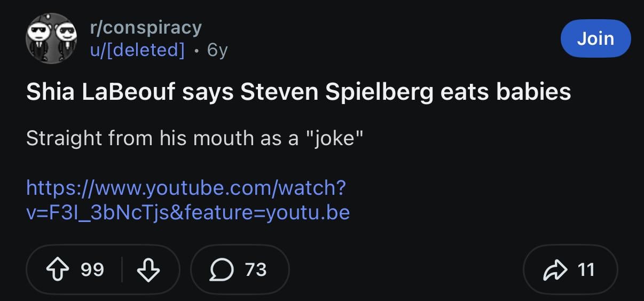Downvote this r/conspiracy post

tap(148, 270)
